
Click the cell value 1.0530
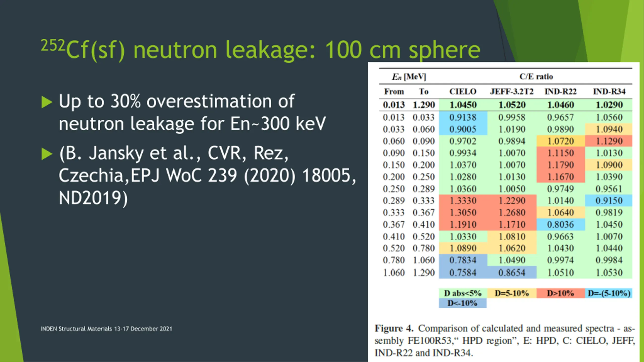click(x=609, y=273)
